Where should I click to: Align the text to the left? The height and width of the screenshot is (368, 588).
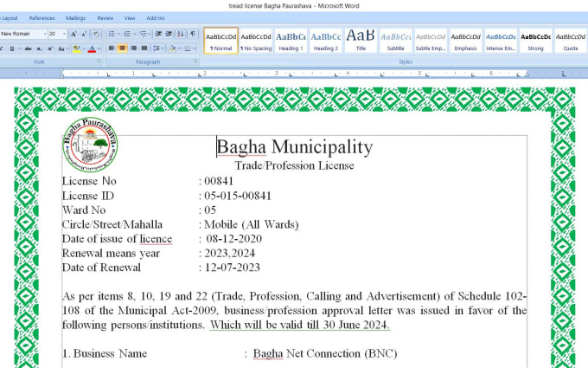click(112, 48)
